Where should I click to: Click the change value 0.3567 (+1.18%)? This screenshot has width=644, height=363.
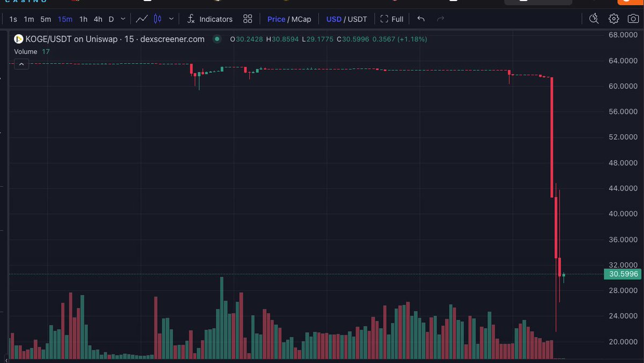[400, 39]
